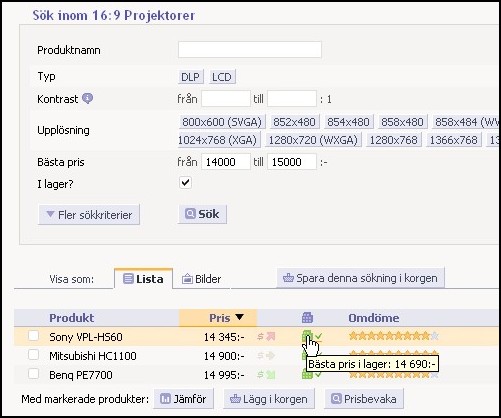
Task: Click price trend icon for Benq PE7700
Action: 266,375
